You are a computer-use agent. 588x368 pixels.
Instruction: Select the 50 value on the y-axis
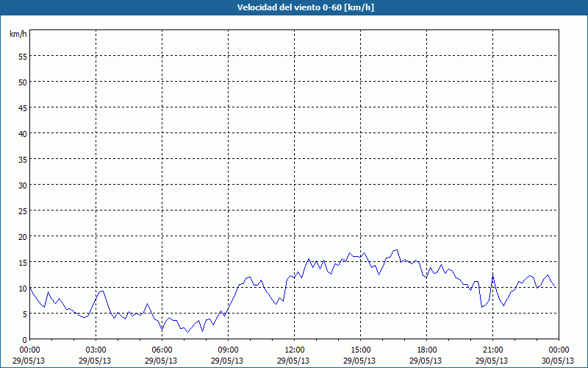(23, 82)
